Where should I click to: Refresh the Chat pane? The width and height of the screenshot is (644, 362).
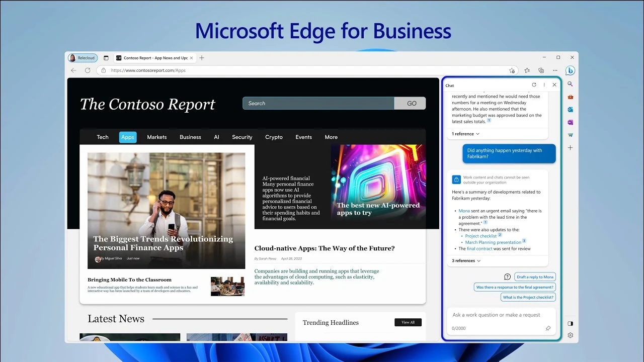pyautogui.click(x=534, y=85)
